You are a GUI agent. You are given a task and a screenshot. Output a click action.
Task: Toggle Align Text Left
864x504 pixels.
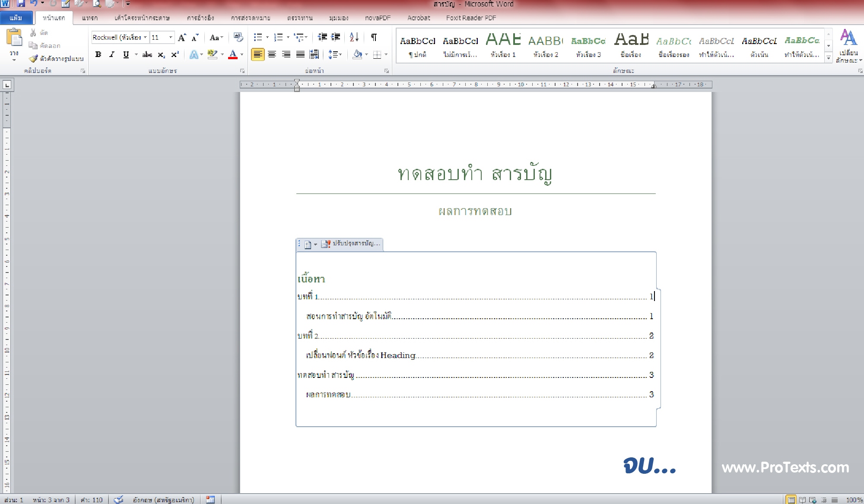pos(257,54)
